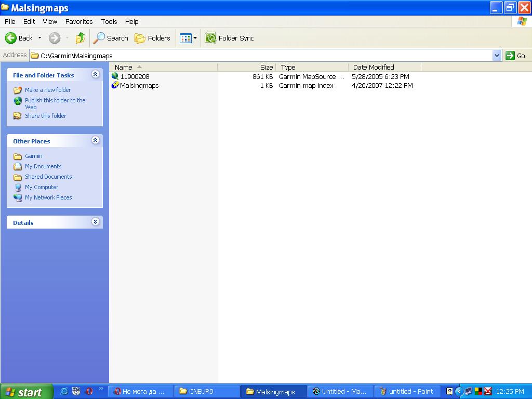532x399 pixels.
Task: Switch to untitled - Paint taskbar button
Action: pyautogui.click(x=407, y=392)
